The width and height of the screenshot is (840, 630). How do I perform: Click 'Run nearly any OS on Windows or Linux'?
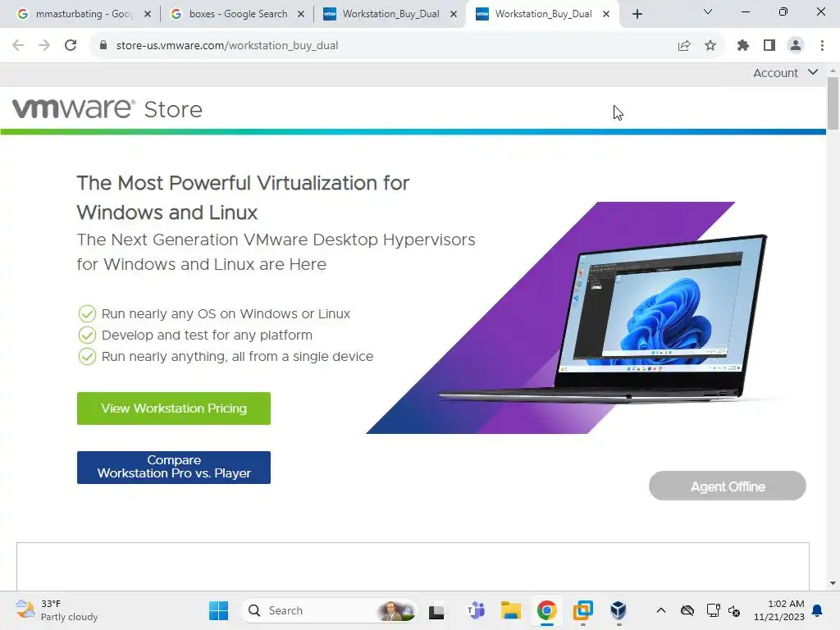tap(226, 314)
